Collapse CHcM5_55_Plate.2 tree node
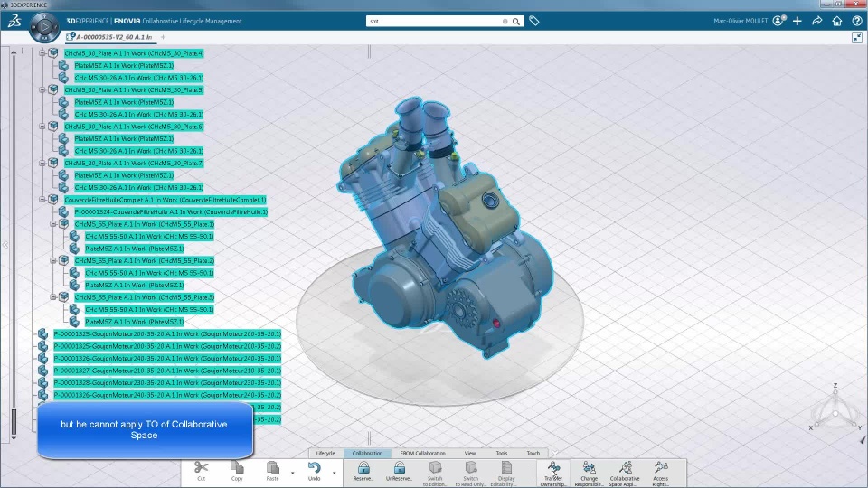The width and height of the screenshot is (868, 488). (53, 260)
